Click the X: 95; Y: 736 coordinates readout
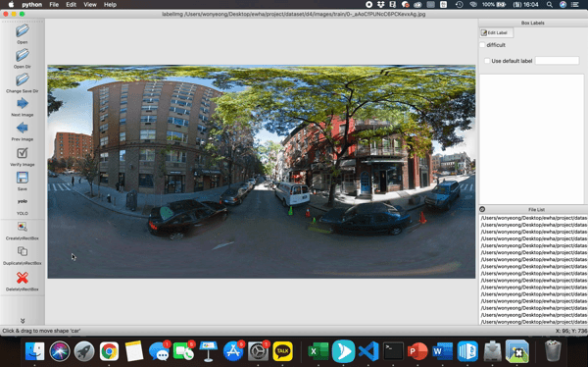The height and width of the screenshot is (367, 588). pyautogui.click(x=570, y=331)
